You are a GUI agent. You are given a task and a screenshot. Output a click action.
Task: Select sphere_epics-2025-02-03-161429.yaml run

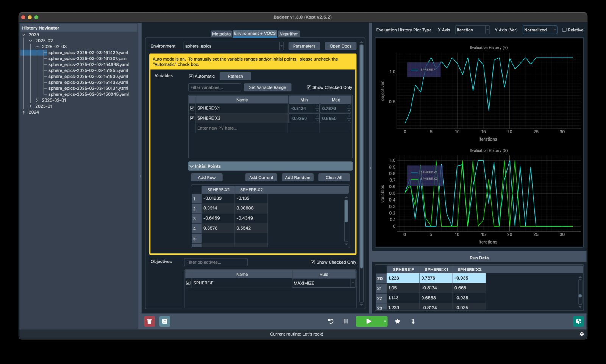(88, 53)
